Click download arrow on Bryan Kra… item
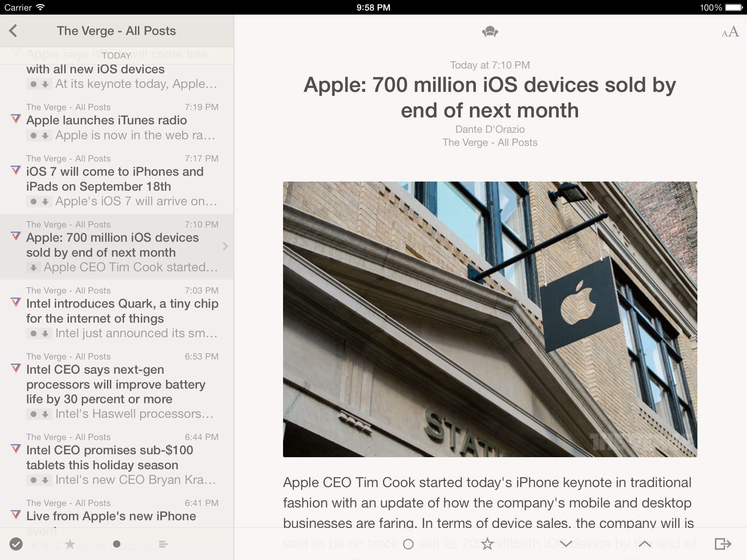 45,480
